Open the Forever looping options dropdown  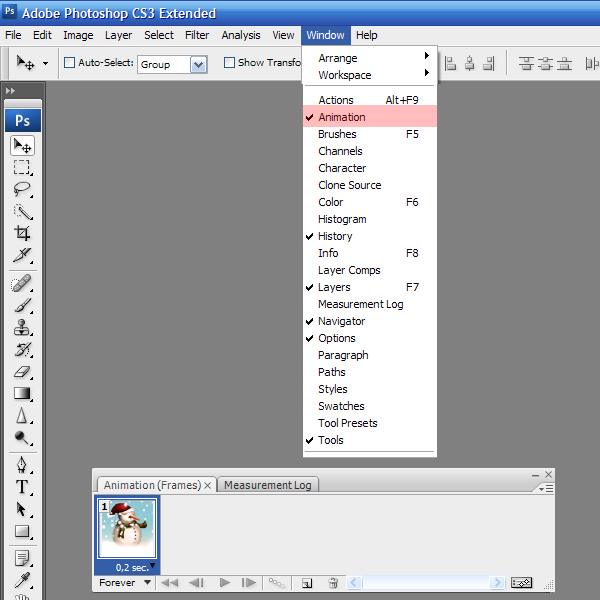(125, 582)
